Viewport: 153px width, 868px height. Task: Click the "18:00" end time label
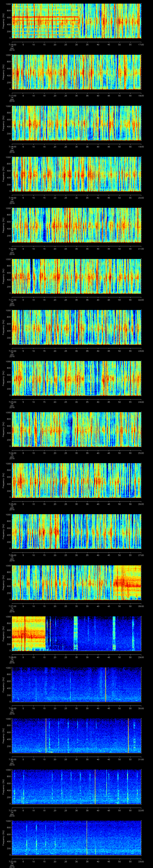141,96
